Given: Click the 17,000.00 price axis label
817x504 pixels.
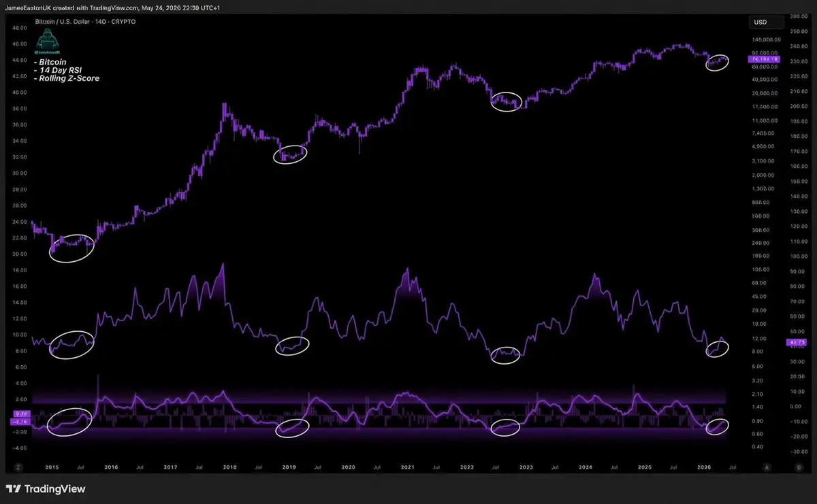Looking at the screenshot, I should [x=765, y=106].
